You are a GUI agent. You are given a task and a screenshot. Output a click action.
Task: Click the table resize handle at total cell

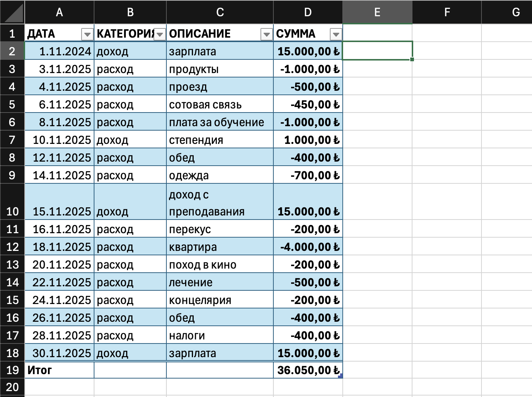pyautogui.click(x=340, y=376)
